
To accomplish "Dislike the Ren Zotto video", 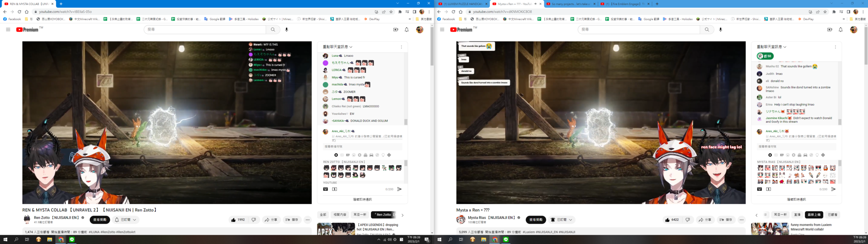I will 253,220.
